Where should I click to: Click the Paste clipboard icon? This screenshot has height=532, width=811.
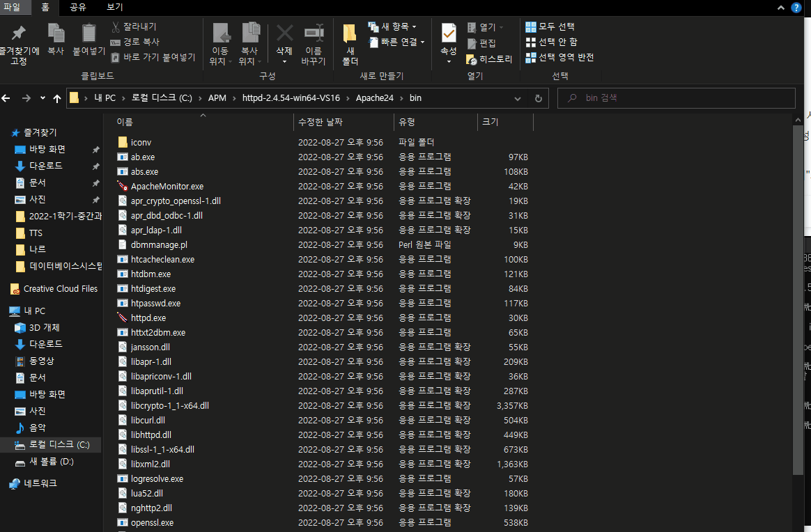click(x=89, y=33)
